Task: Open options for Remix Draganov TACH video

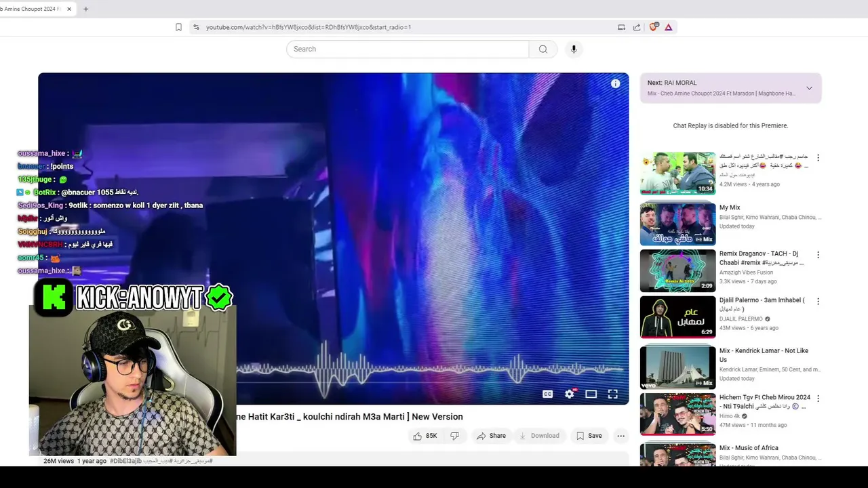Action: click(818, 255)
